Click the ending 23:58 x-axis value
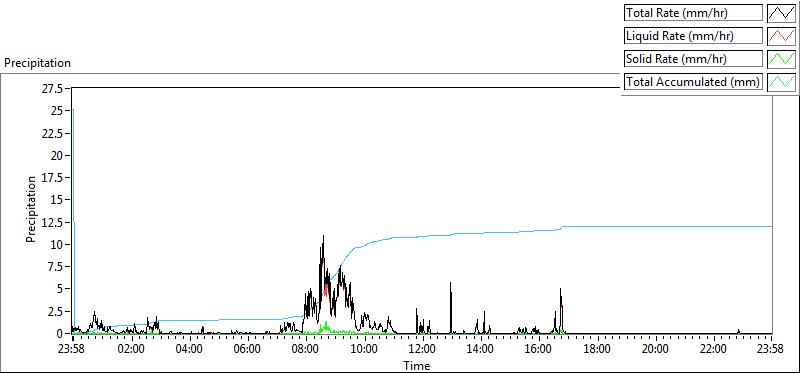This screenshot has width=800, height=373. (x=770, y=350)
